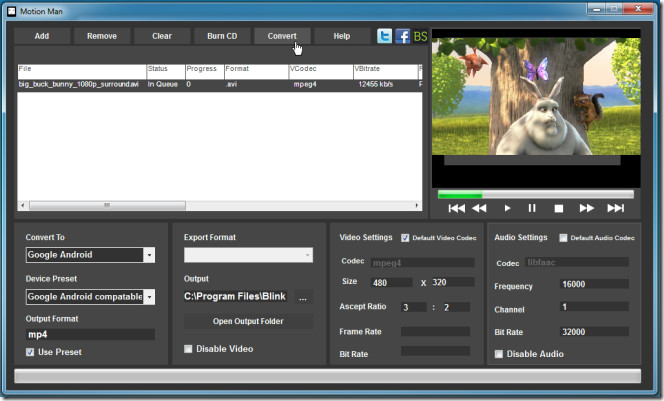
Task: Remove the selected file
Action: click(102, 36)
